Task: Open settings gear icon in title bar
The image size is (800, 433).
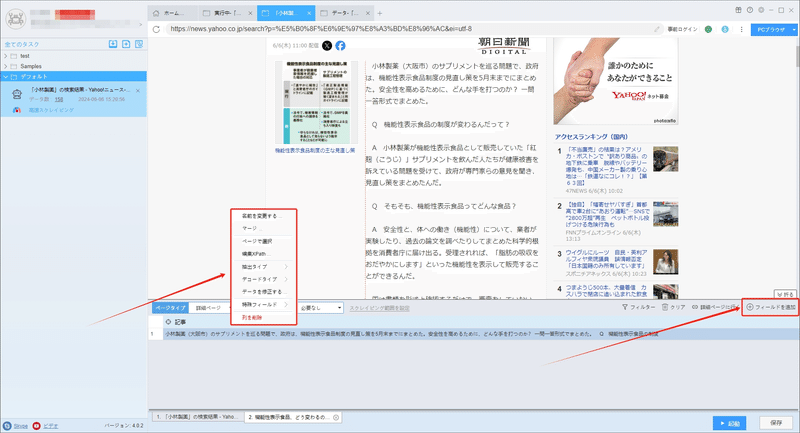Action: (x=761, y=10)
